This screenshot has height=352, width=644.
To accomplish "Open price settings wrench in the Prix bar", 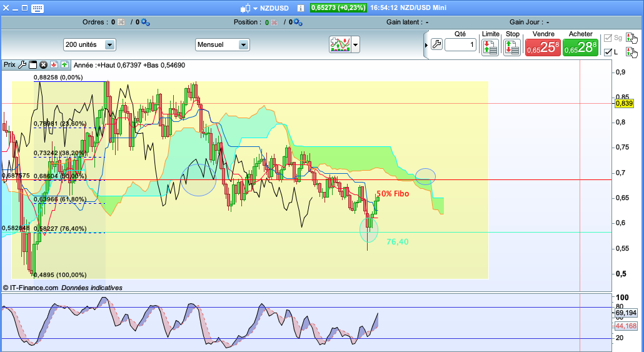I will click(23, 64).
